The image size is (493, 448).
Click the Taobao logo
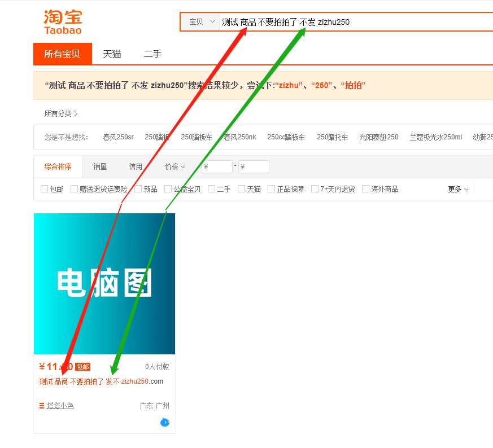[63, 22]
